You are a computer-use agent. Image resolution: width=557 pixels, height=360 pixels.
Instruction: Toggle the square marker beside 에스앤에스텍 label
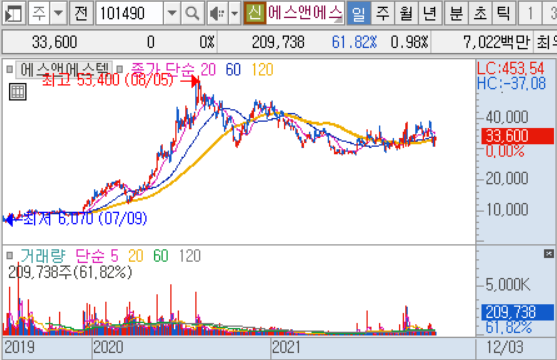click(x=10, y=69)
